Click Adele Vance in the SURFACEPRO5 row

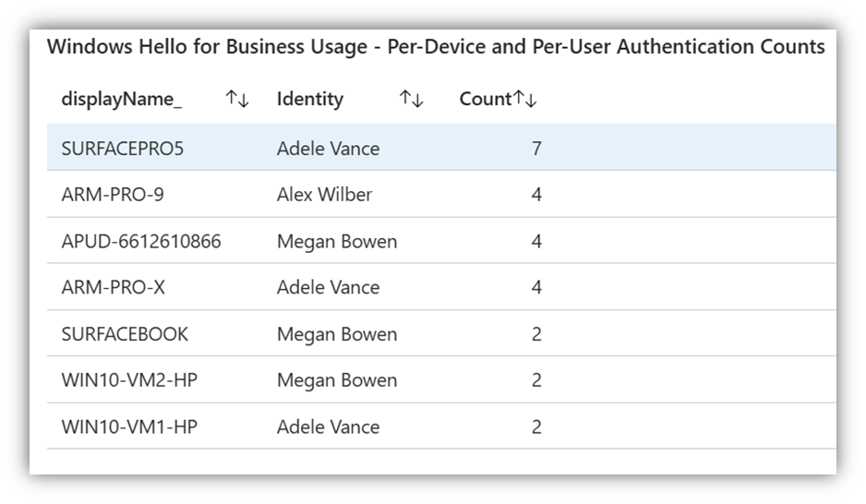tap(328, 149)
